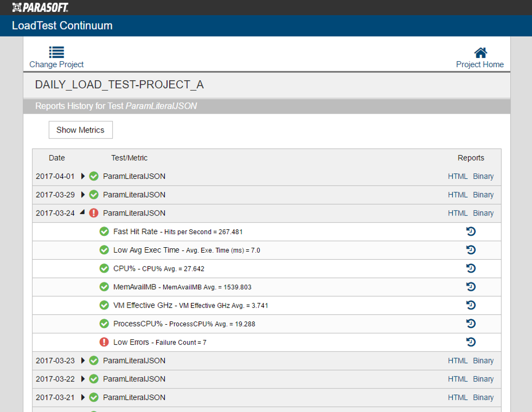
Task: Click green pass icon for 2017-03-22 run
Action: click(94, 379)
